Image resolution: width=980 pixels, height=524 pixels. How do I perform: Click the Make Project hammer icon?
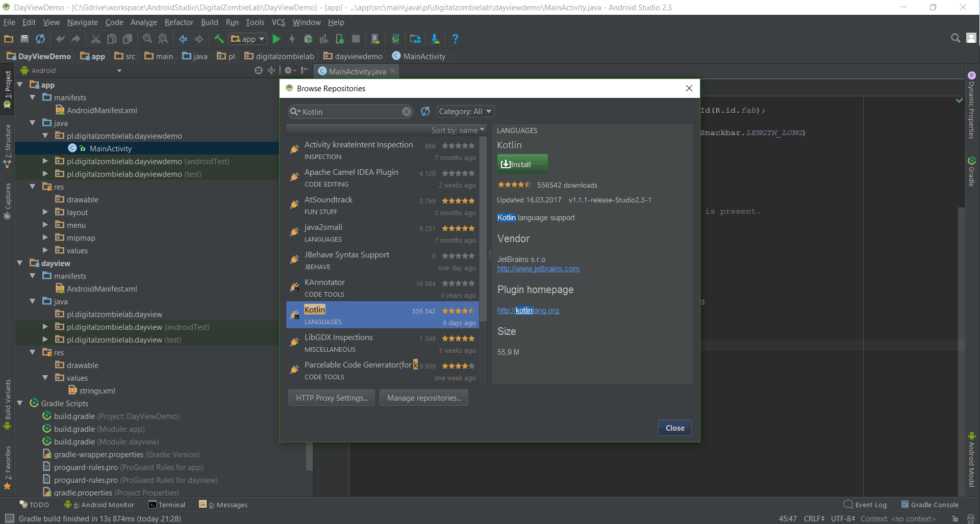[x=219, y=39]
